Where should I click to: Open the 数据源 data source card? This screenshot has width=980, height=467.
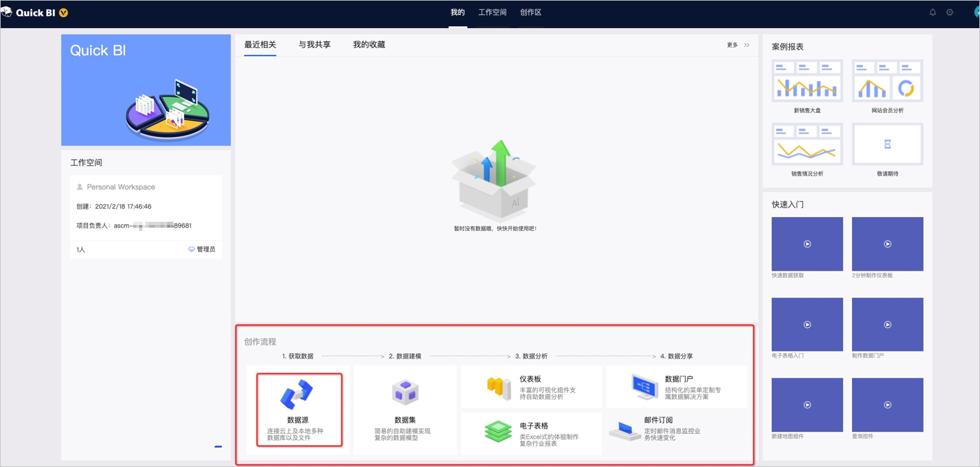click(x=298, y=410)
